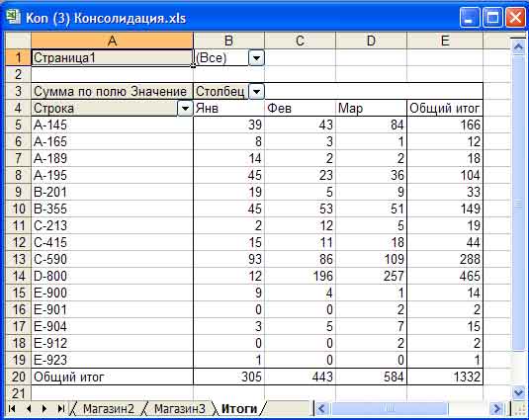Select column D header
The height and width of the screenshot is (420, 529).
click(x=371, y=41)
